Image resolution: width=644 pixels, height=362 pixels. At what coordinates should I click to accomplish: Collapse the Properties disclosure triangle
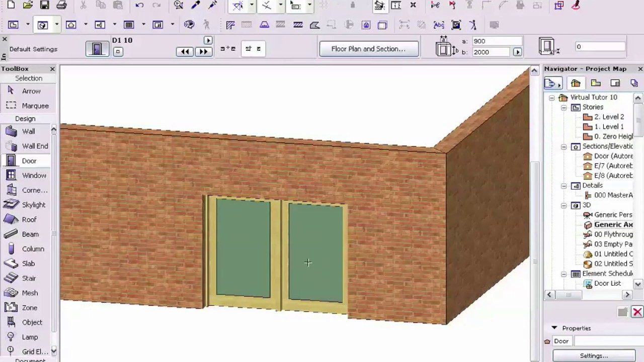click(554, 328)
